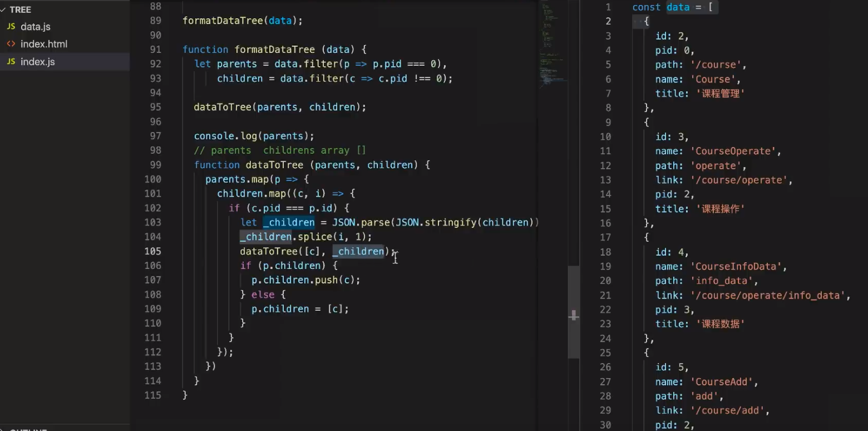
Task: Click 'function formatDataTree (data) {' declaration
Action: (275, 50)
